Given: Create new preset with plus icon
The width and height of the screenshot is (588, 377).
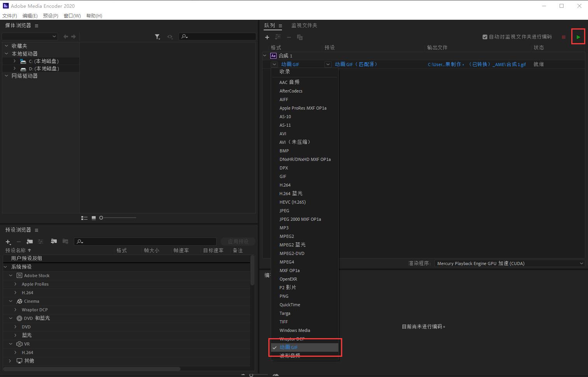Looking at the screenshot, I should (8, 242).
